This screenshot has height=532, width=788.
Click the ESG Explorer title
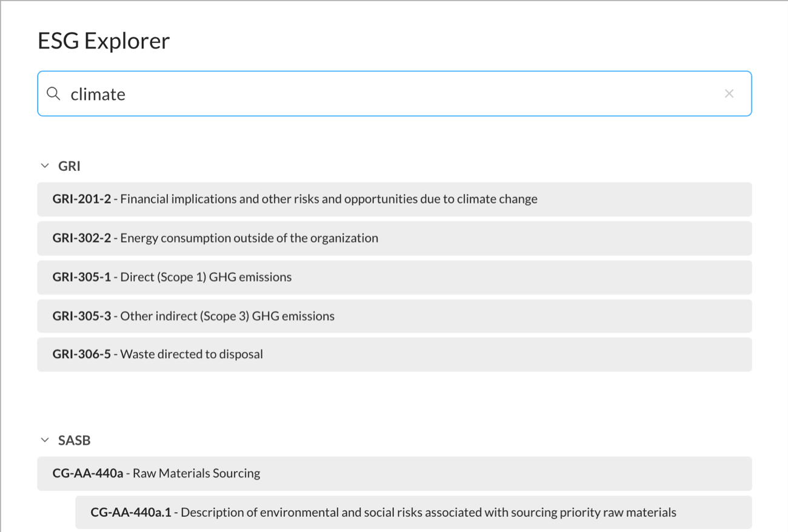104,41
